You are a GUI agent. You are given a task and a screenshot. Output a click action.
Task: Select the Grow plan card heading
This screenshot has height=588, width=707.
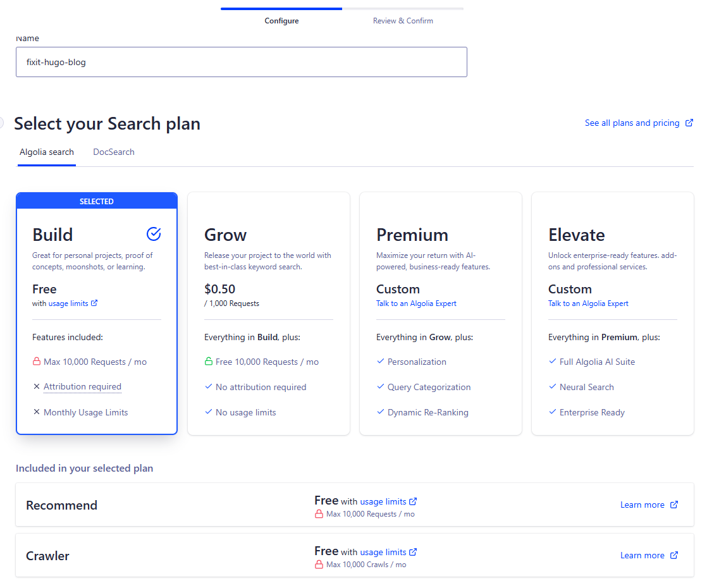[226, 235]
